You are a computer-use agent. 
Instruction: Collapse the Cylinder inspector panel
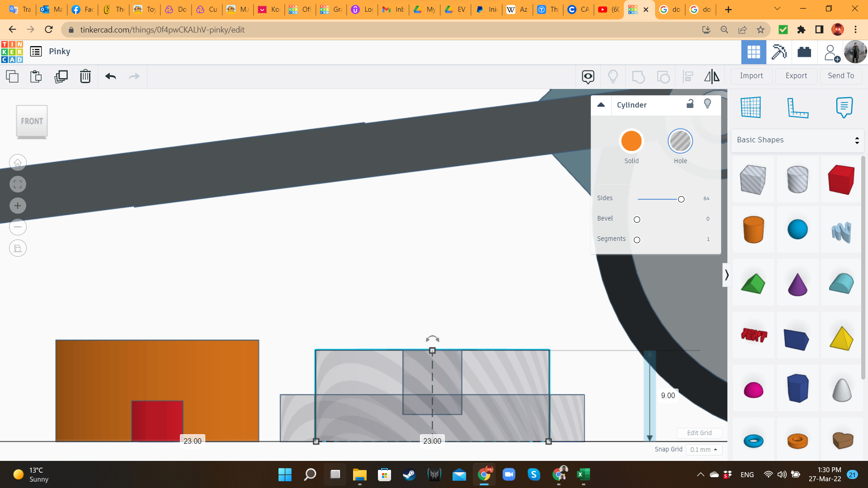[x=601, y=105]
